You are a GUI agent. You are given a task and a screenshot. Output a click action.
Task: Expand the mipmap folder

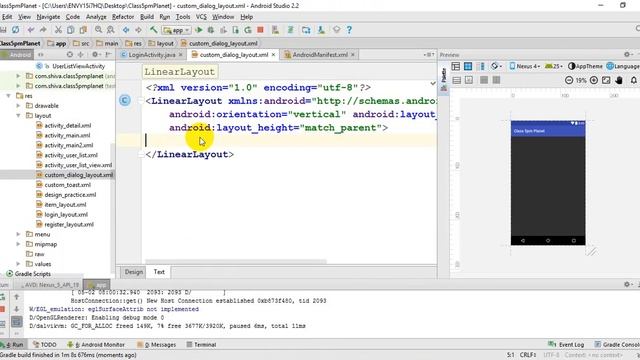coord(18,244)
